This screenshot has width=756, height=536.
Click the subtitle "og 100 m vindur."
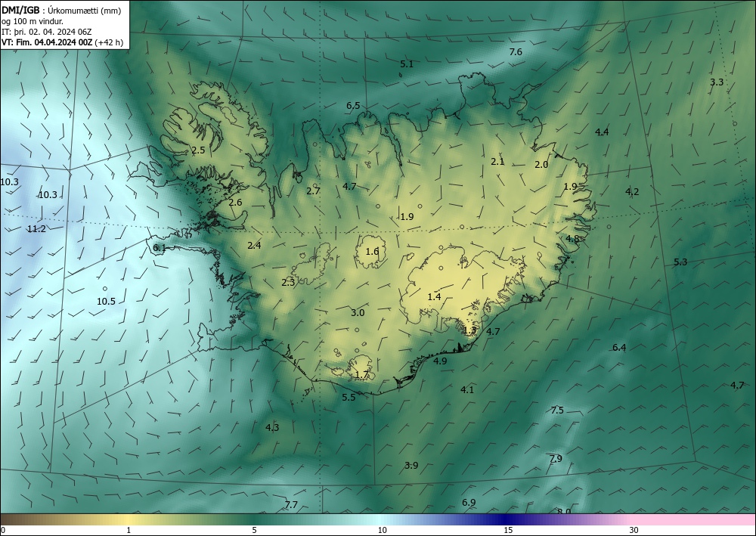point(33,21)
